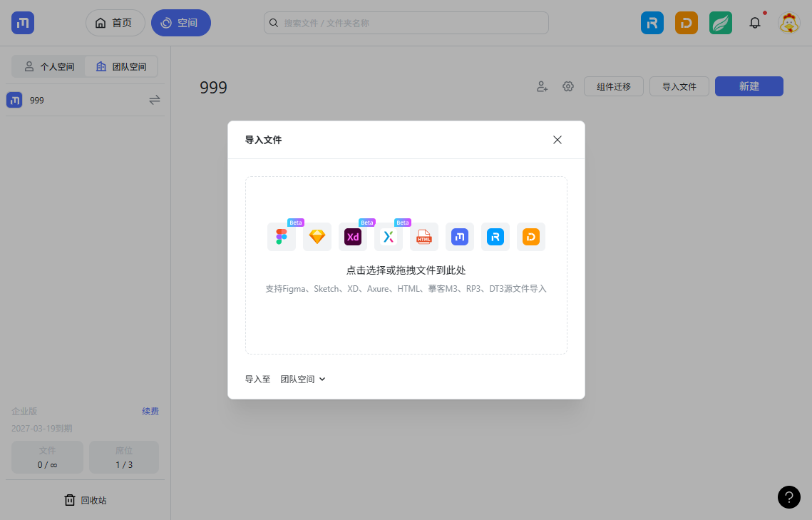Click the Figma import icon
Screen dimensions: 812x520
click(281, 237)
